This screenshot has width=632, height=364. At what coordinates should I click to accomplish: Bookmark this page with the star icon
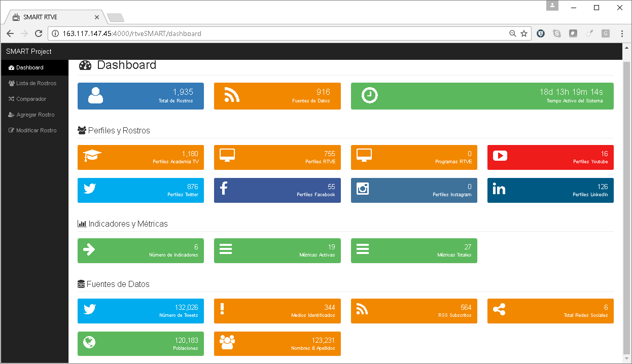pyautogui.click(x=524, y=33)
